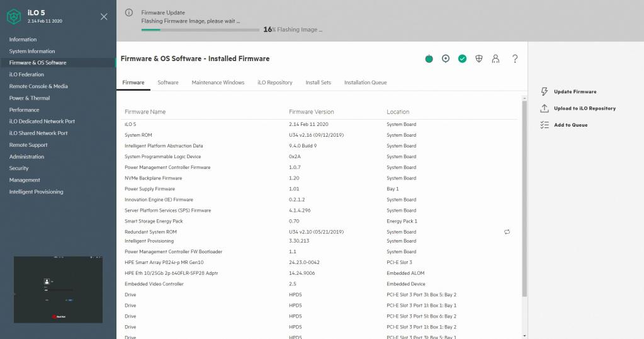
Task: Open the Maintenance Windows tab
Action: [x=218, y=83]
